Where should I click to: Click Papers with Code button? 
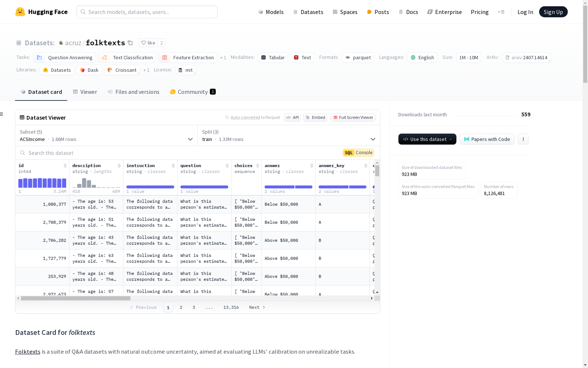[487, 139]
